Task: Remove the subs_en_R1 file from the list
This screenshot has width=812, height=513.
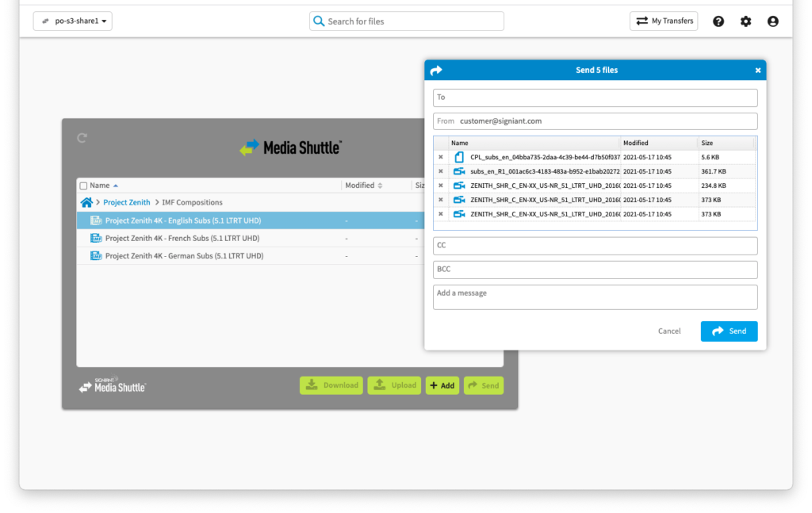Action: click(441, 171)
